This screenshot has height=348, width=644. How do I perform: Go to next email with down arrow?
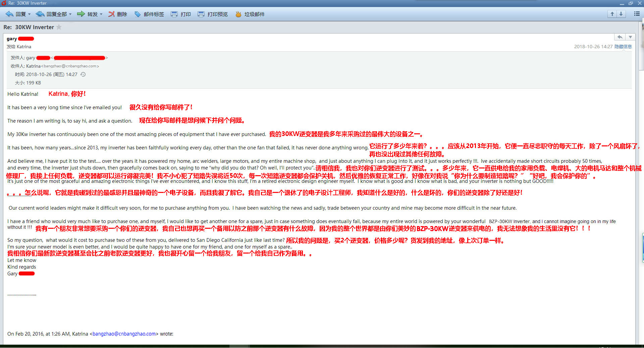pyautogui.click(x=621, y=14)
